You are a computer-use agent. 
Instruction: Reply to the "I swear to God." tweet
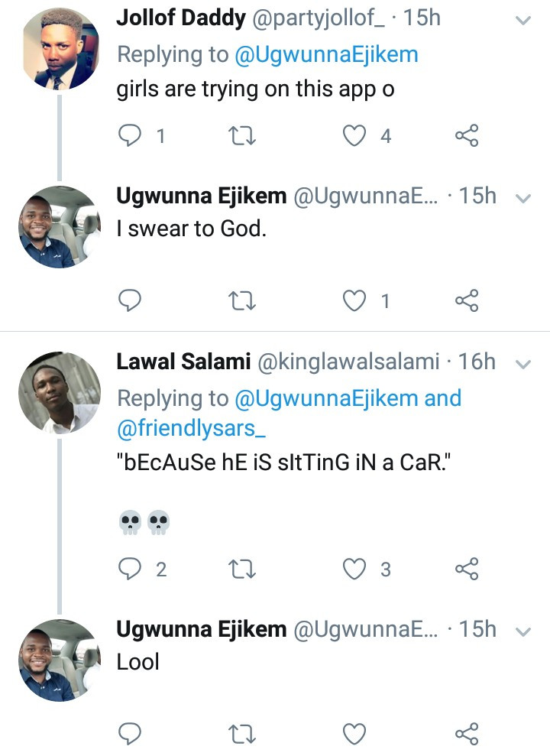[131, 301]
